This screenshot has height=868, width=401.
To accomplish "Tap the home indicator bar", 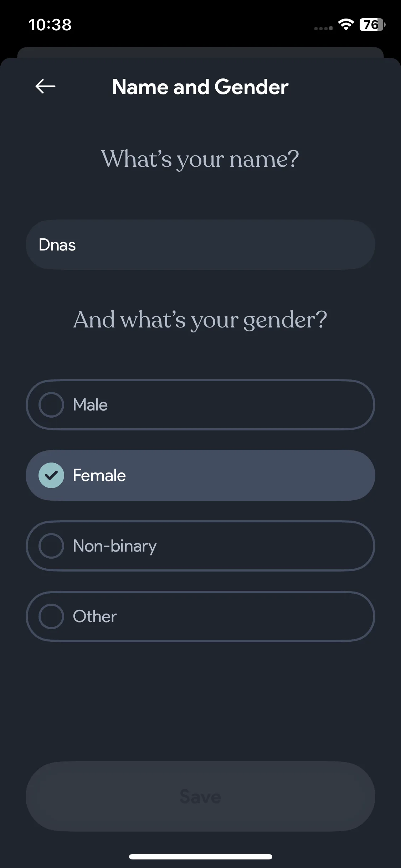I will coord(201,857).
